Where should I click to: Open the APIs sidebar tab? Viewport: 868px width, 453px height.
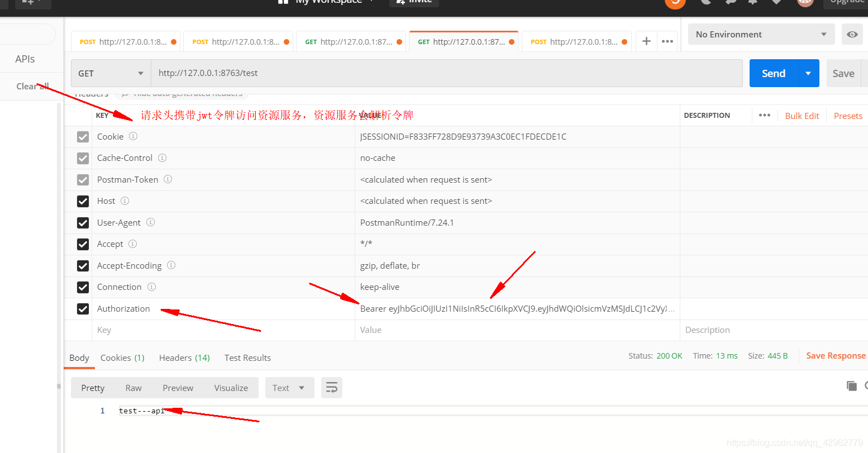click(25, 59)
